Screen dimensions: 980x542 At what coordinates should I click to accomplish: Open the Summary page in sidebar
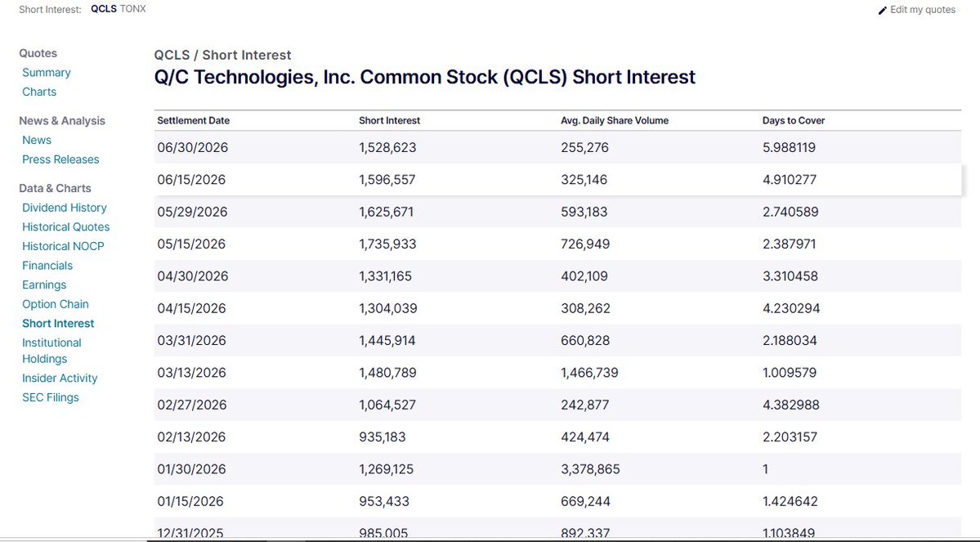click(x=47, y=73)
